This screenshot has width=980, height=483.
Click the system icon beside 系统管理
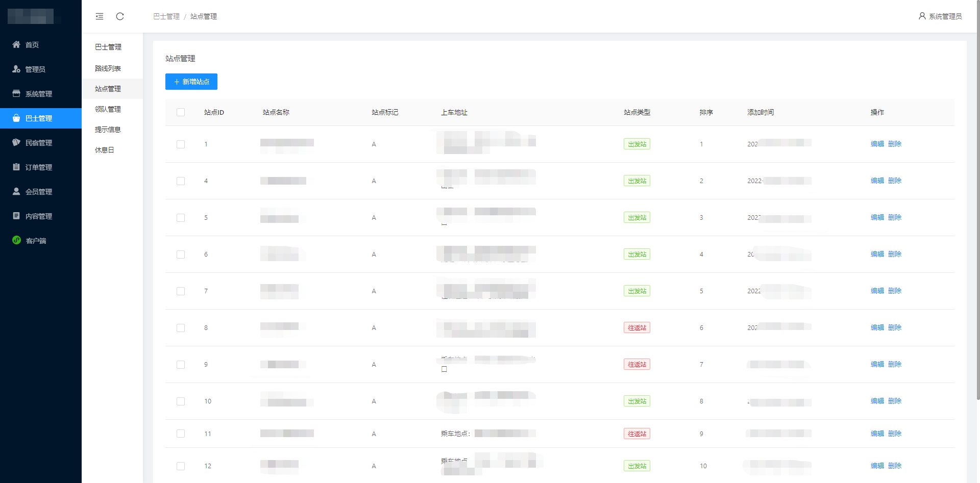(16, 93)
